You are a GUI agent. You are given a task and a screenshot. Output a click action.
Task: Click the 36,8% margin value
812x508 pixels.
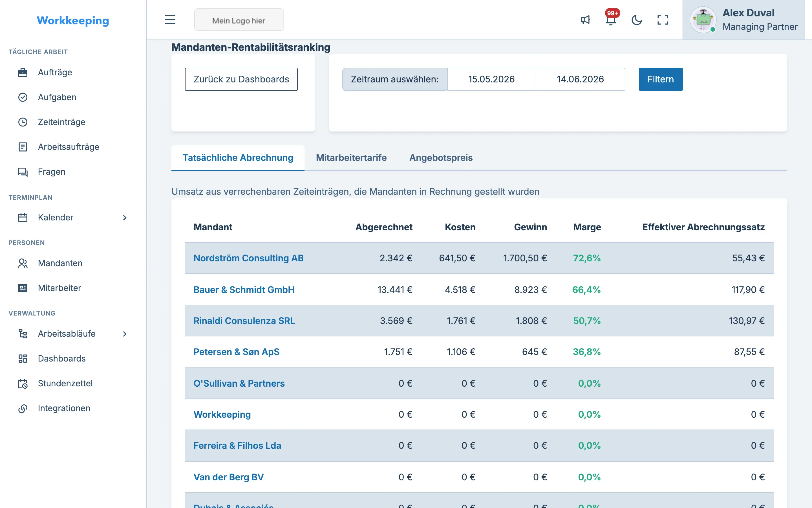coord(586,352)
